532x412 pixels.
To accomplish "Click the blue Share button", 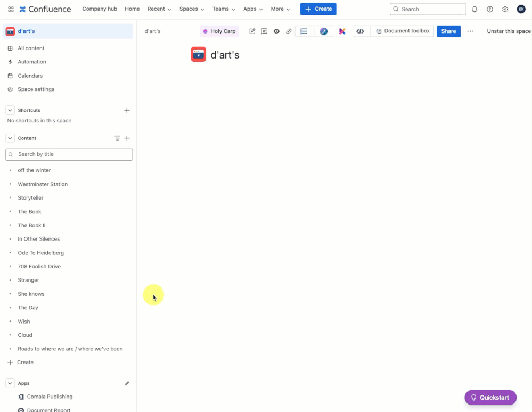I will click(x=448, y=31).
